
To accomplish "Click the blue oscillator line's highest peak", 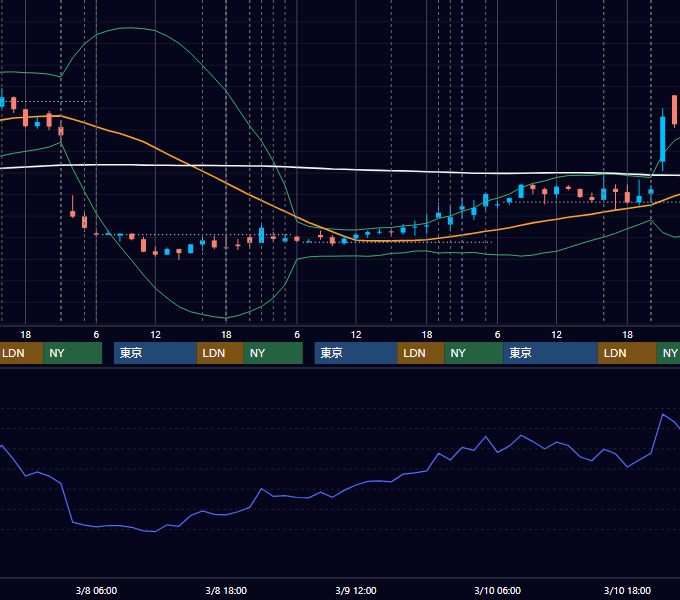I will tap(663, 415).
